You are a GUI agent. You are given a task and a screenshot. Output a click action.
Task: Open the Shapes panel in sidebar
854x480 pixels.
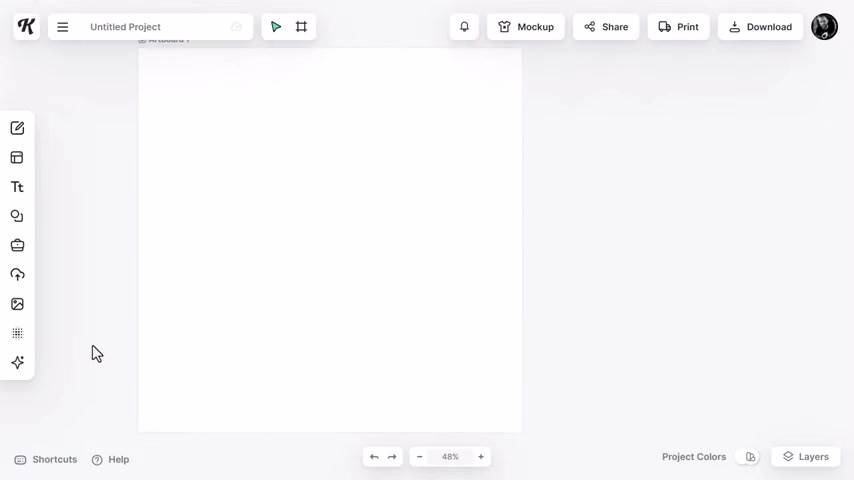coord(17,216)
